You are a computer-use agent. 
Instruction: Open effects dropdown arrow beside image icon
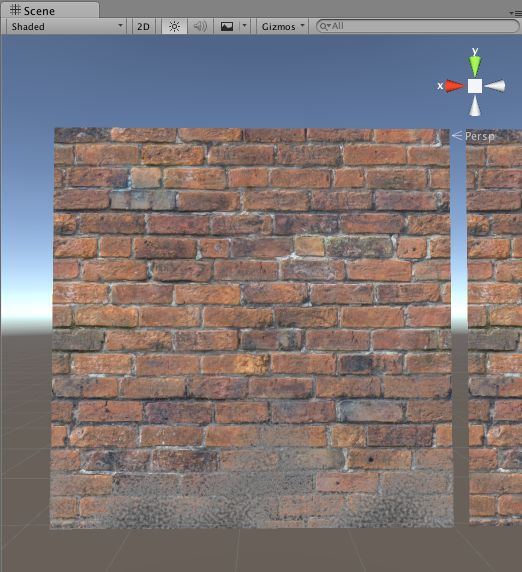pos(244,26)
